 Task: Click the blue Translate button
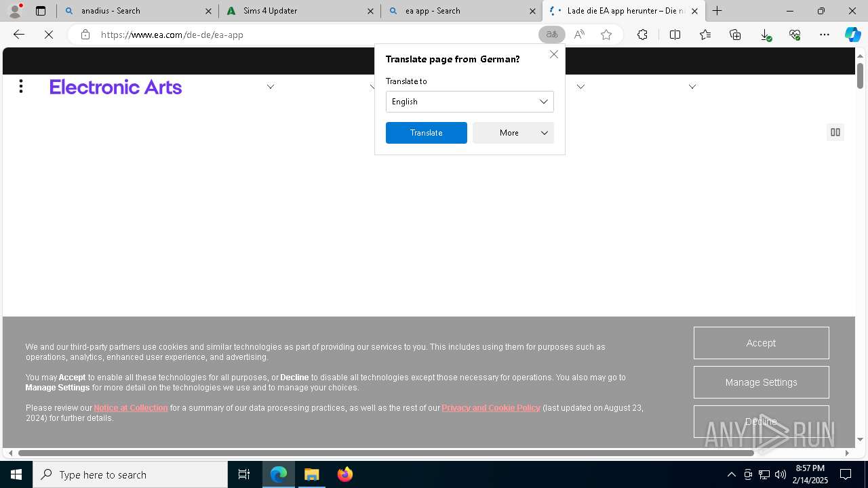[427, 133]
